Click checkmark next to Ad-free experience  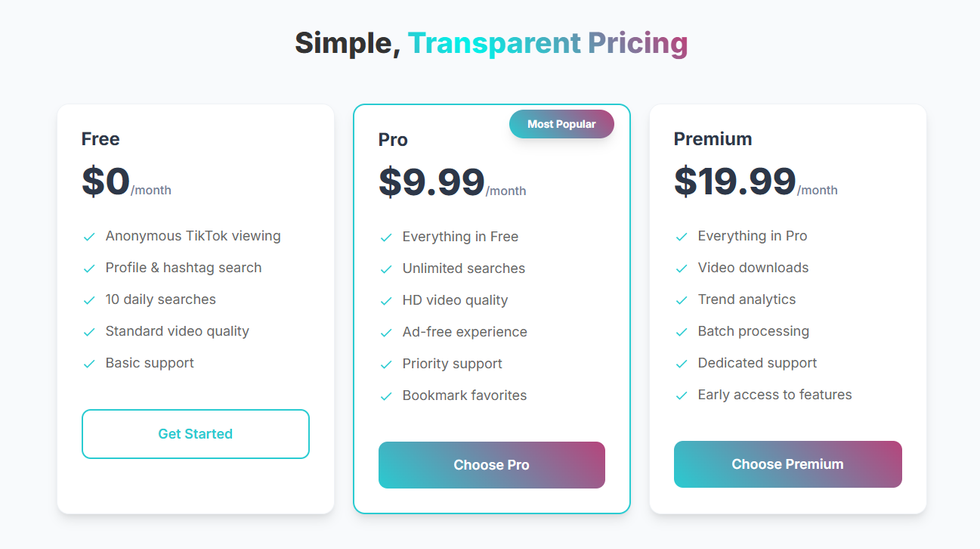pyautogui.click(x=386, y=333)
